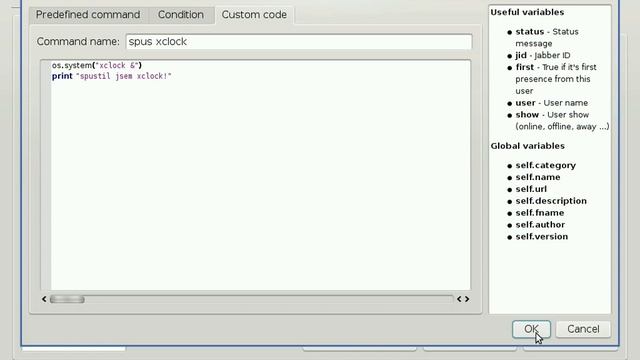
Task: Click self.version in Global variables
Action: (542, 236)
